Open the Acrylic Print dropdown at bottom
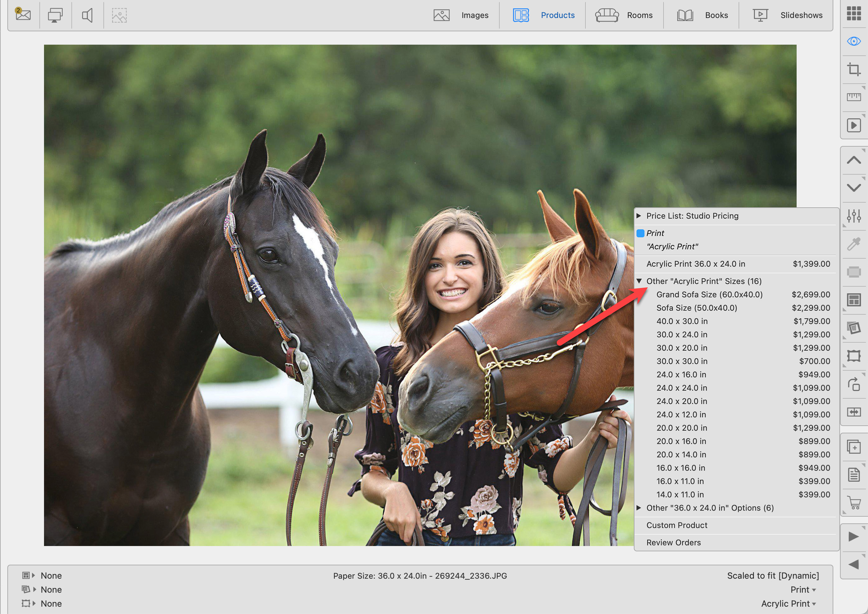The width and height of the screenshot is (868, 614). coord(788,603)
